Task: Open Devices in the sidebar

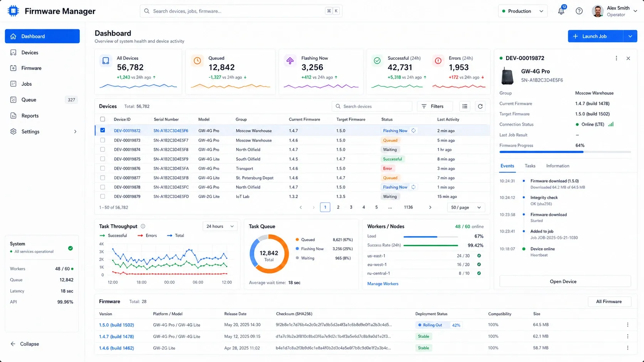Action: [42, 52]
